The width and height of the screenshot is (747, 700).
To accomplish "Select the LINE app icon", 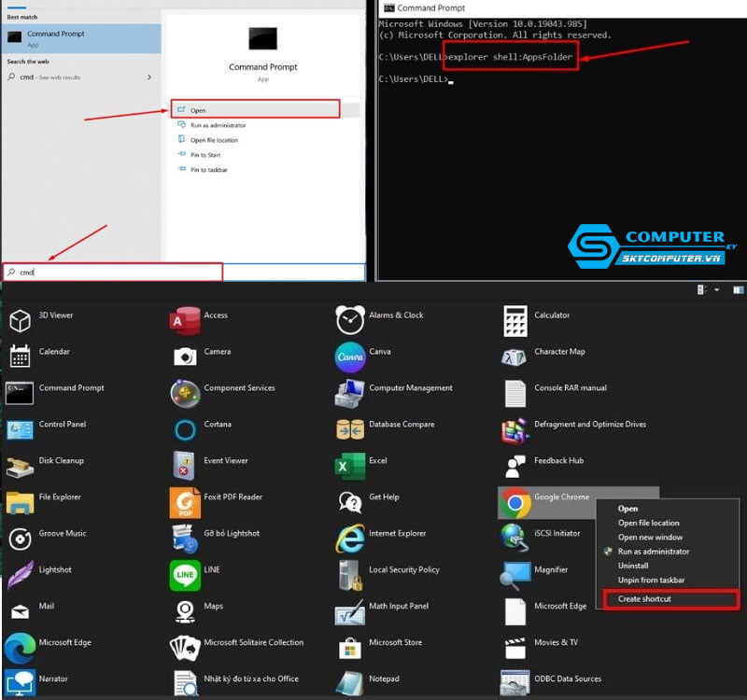I will pyautogui.click(x=185, y=575).
